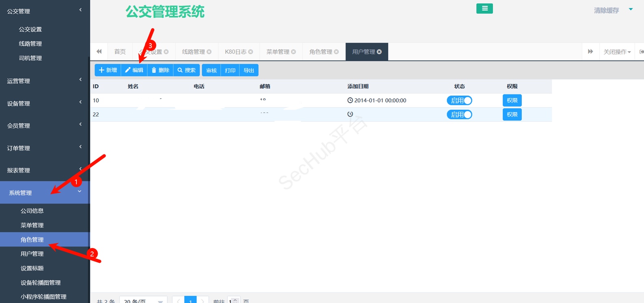644x303 pixels.
Task: Collapse the 系统管理 sidebar section
Action: click(x=44, y=192)
